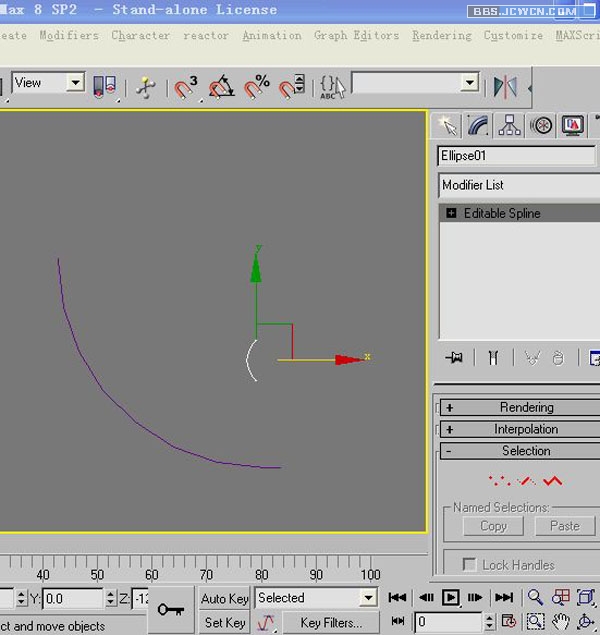Step to previous frame
Screen dimensions: 600x635
[426, 597]
